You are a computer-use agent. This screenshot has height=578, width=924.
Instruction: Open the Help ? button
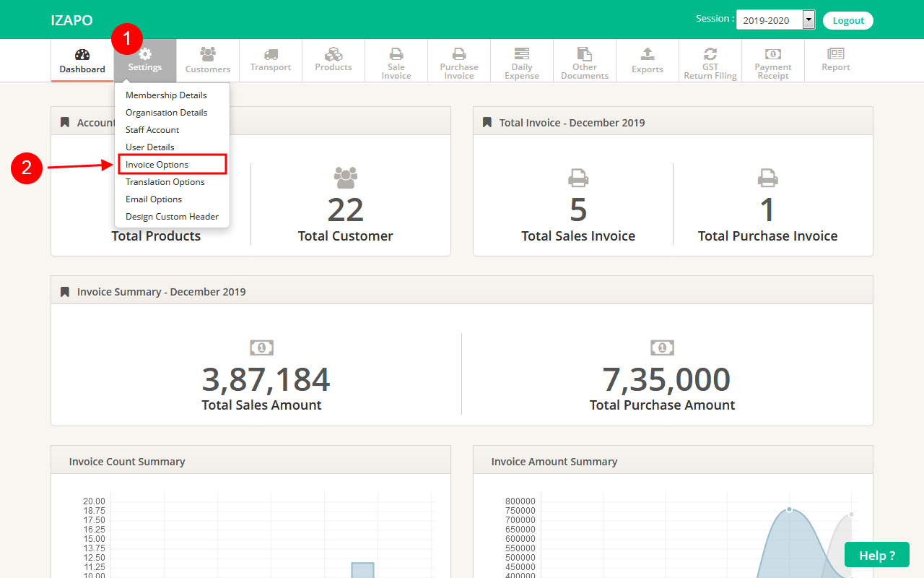tap(877, 556)
